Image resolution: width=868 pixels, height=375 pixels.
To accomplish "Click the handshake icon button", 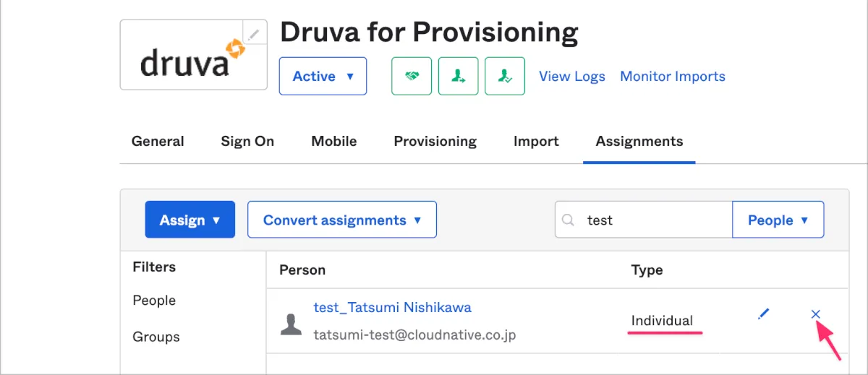I will pos(412,76).
